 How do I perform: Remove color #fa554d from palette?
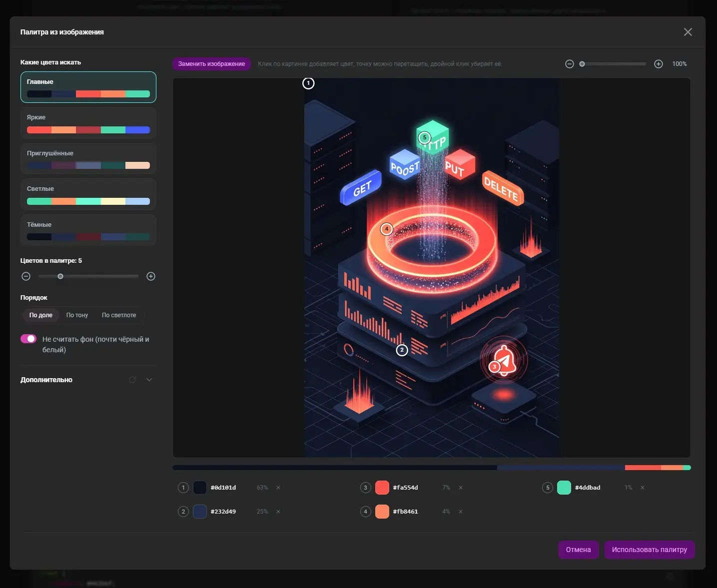461,488
